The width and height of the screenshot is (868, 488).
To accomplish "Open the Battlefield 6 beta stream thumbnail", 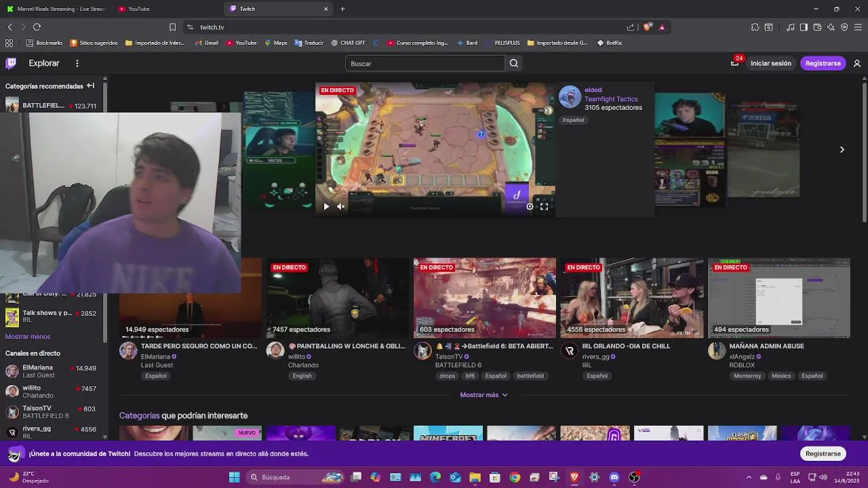I will tap(485, 298).
